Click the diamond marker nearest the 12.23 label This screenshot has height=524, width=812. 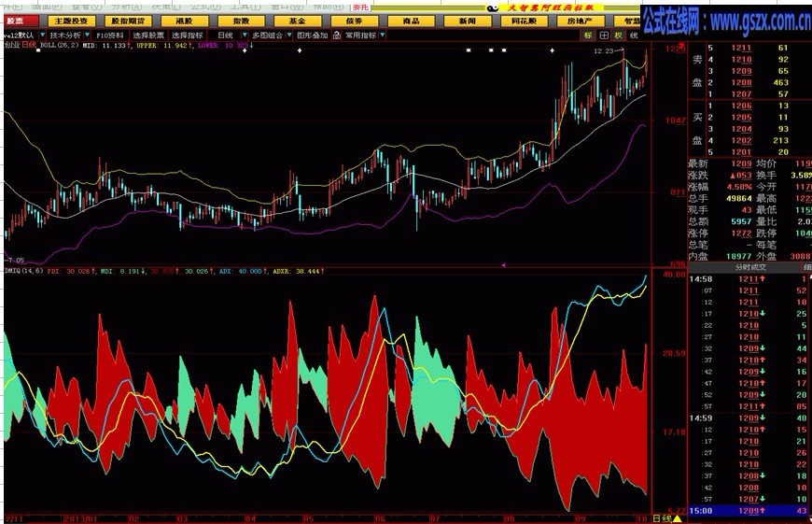(552, 50)
